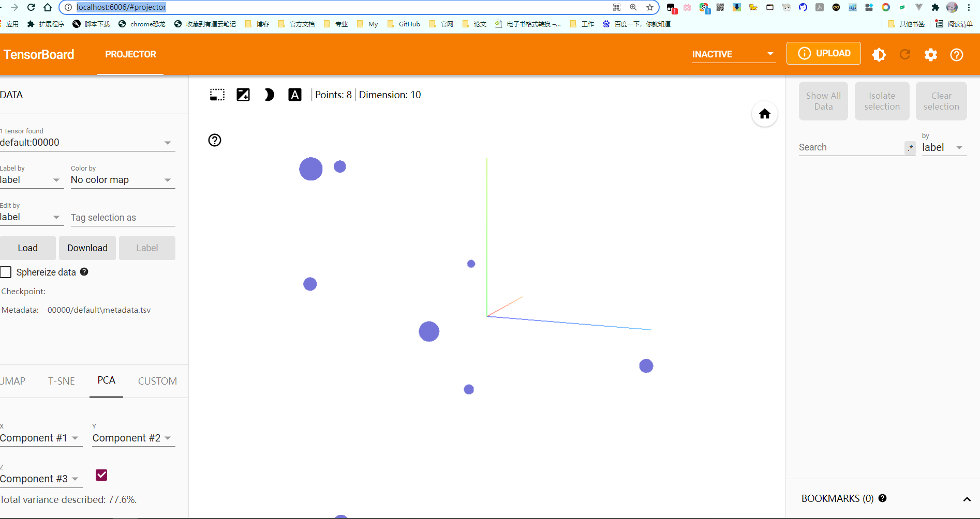Open TensorBoard settings gear
This screenshot has width=980, height=519.
[930, 54]
